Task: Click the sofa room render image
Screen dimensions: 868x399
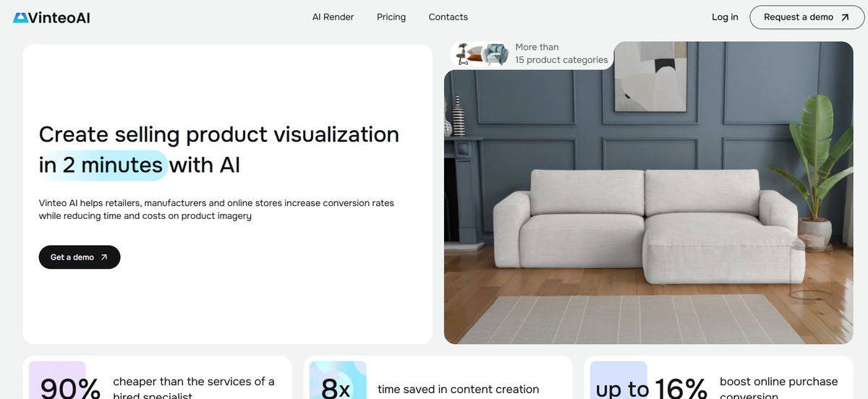Action: (649, 193)
